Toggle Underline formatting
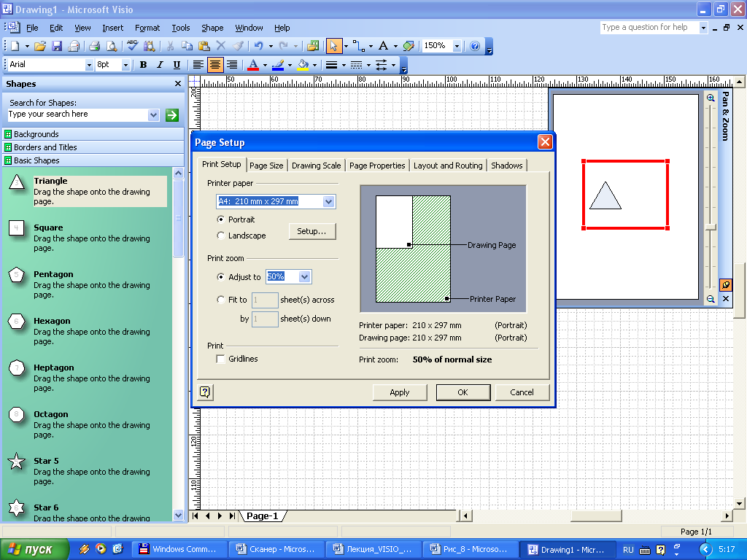The height and width of the screenshot is (560, 747). click(177, 65)
